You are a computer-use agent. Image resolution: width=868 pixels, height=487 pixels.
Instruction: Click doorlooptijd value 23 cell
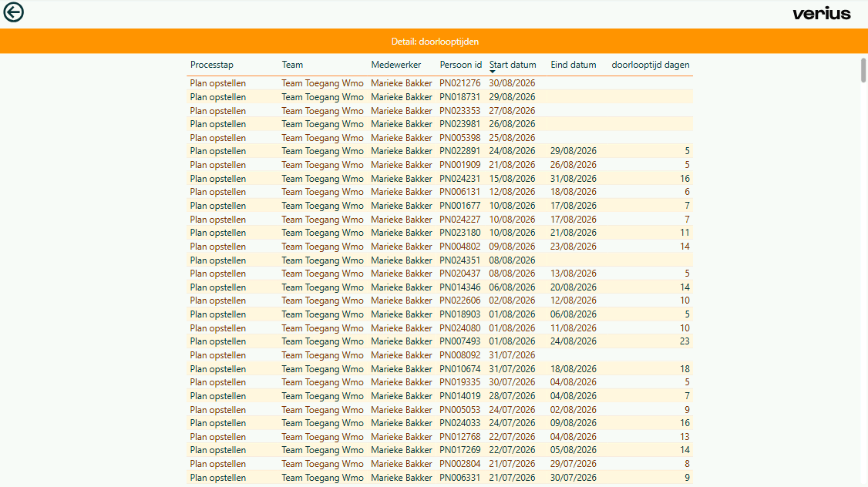coord(685,341)
